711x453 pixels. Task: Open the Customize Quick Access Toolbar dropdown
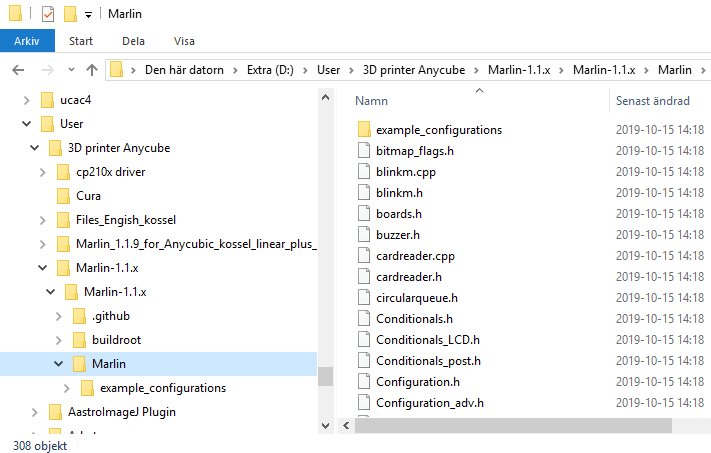click(x=88, y=15)
